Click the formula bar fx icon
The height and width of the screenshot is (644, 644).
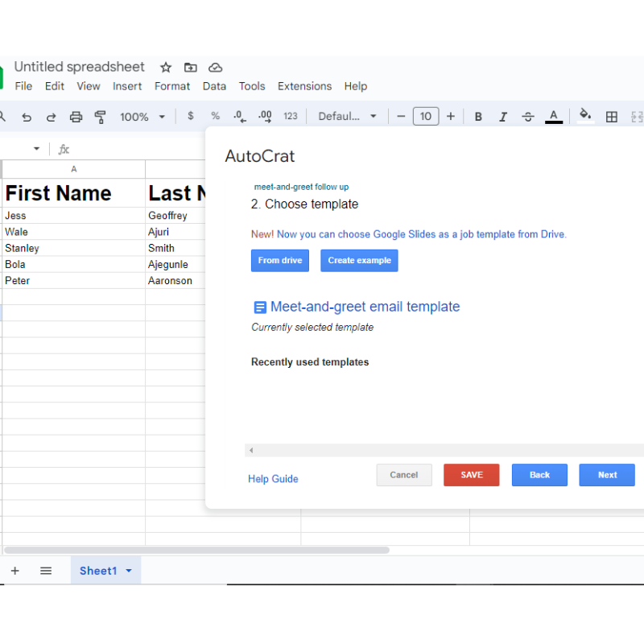click(x=64, y=149)
